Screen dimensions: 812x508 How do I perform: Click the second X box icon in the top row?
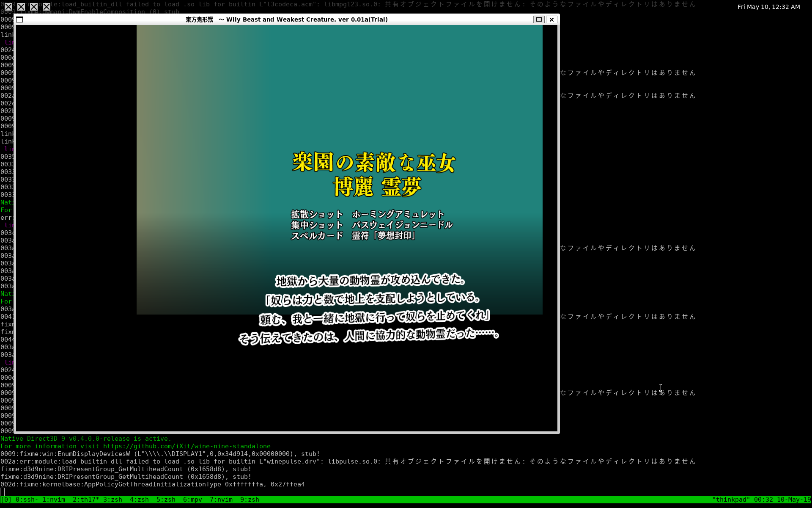(x=21, y=7)
